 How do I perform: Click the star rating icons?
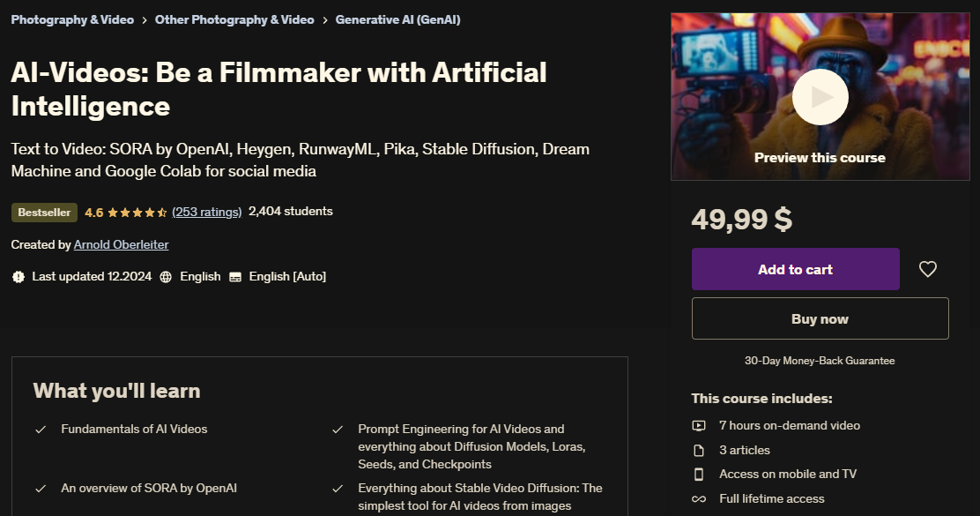click(x=137, y=213)
